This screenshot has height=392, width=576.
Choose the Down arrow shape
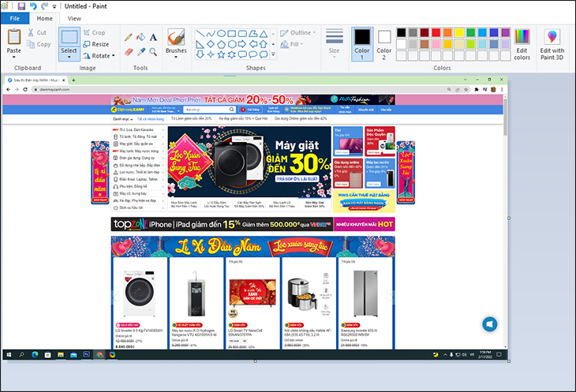tap(200, 54)
